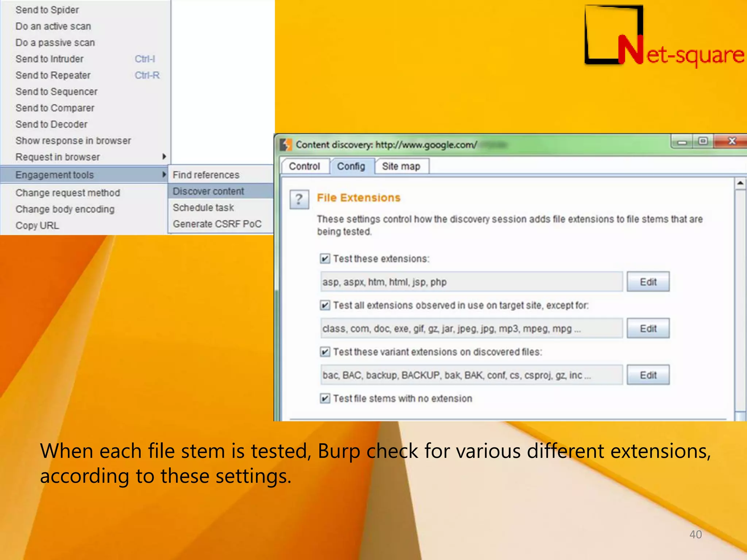
Task: Choose 'Send to Repeater'
Action: click(x=85, y=75)
